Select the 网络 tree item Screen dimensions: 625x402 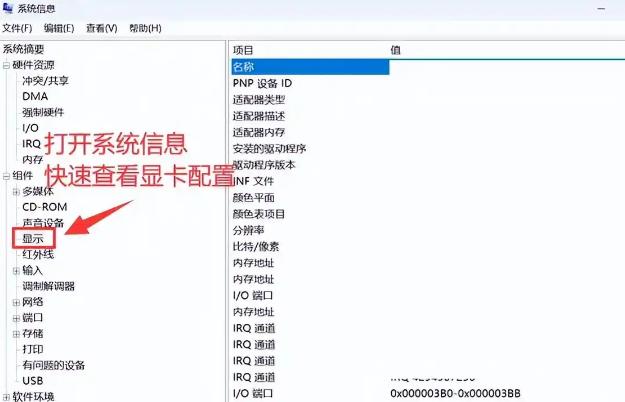pyautogui.click(x=33, y=302)
